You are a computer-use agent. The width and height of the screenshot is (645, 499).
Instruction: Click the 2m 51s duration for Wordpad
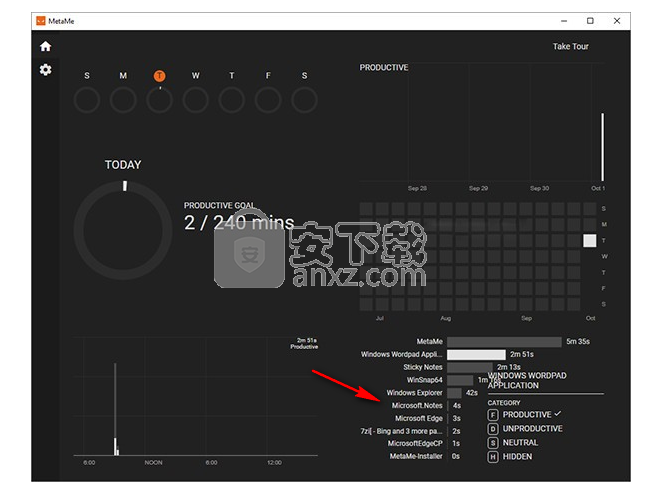[x=522, y=354]
